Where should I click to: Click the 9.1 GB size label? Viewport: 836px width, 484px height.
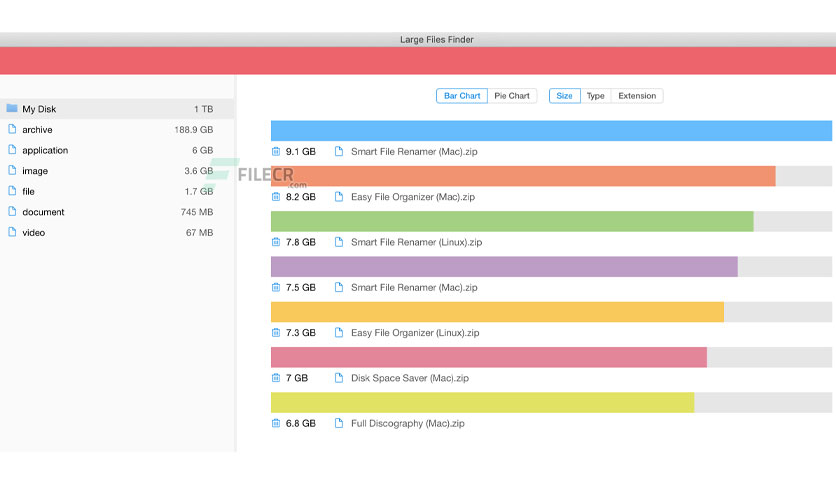tap(301, 151)
